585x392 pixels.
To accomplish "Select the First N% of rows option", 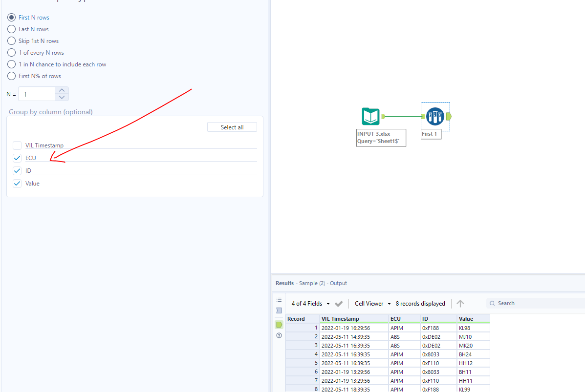I will click(x=11, y=76).
